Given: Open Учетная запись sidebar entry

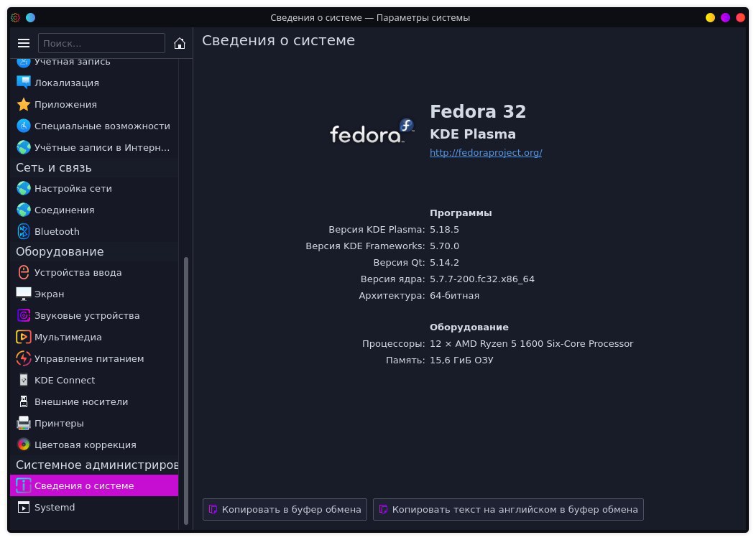Looking at the screenshot, I should pyautogui.click(x=94, y=62).
